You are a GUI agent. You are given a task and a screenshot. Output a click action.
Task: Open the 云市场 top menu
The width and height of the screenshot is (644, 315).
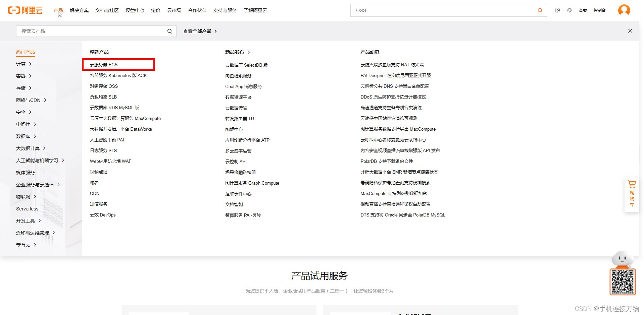coord(174,10)
